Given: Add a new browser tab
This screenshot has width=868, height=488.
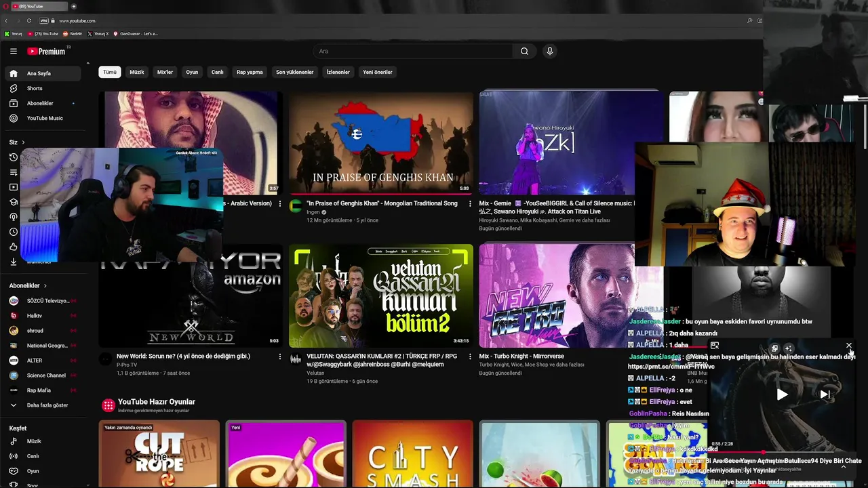Looking at the screenshot, I should [73, 6].
